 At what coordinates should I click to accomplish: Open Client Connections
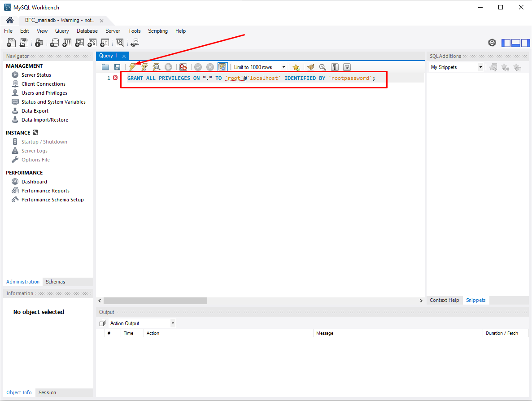coord(44,84)
